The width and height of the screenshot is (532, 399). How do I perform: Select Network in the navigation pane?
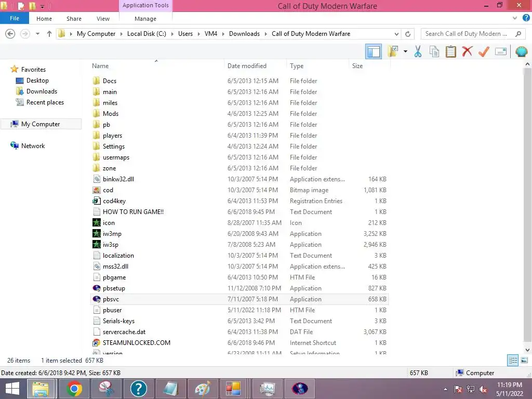[x=33, y=146]
